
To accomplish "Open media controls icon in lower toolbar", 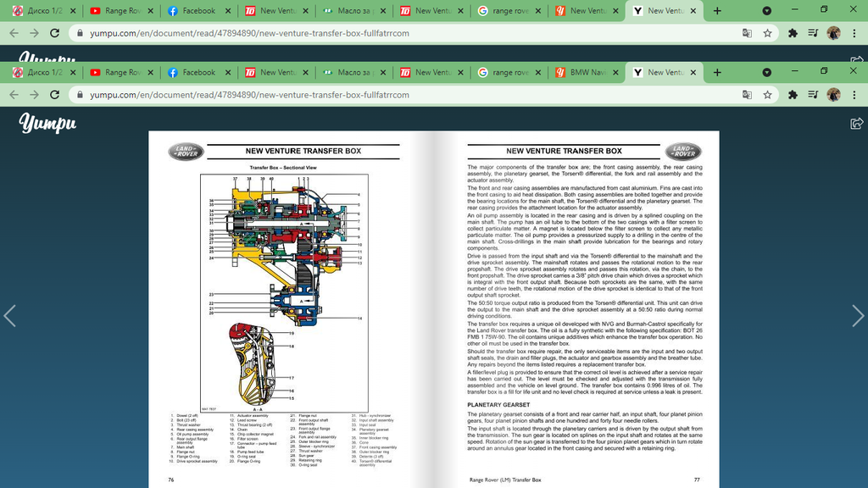I will 814,95.
